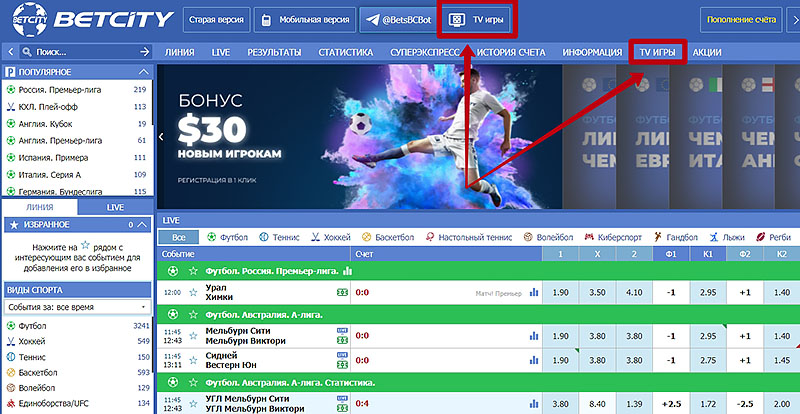Click the search back arrow icon
The height and width of the screenshot is (414, 800).
pyautogui.click(x=10, y=52)
